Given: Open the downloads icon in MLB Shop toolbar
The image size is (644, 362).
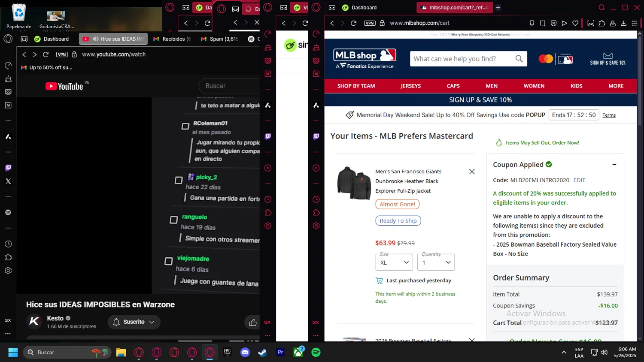Looking at the screenshot, I should [624, 23].
